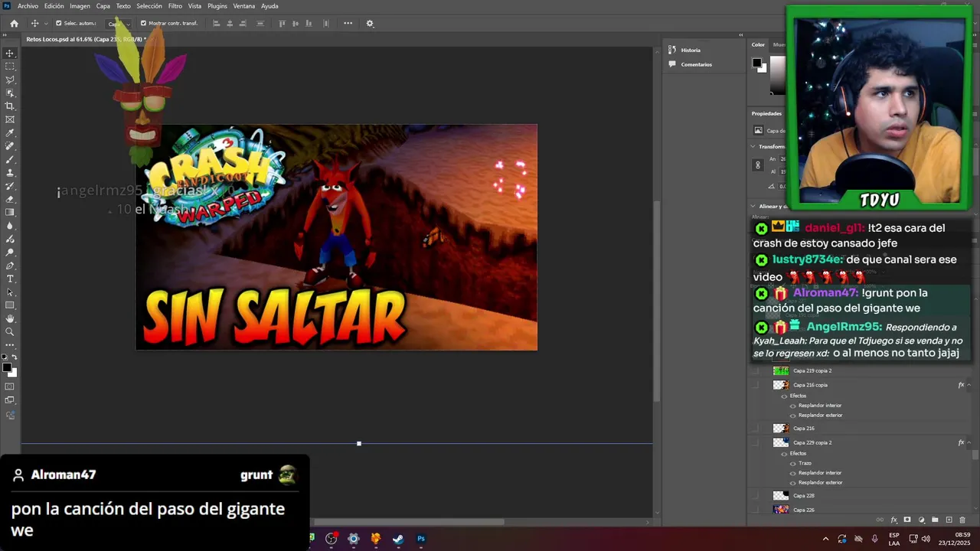This screenshot has height=551, width=980.
Task: Select the Clone Stamp tool
Action: [10, 173]
